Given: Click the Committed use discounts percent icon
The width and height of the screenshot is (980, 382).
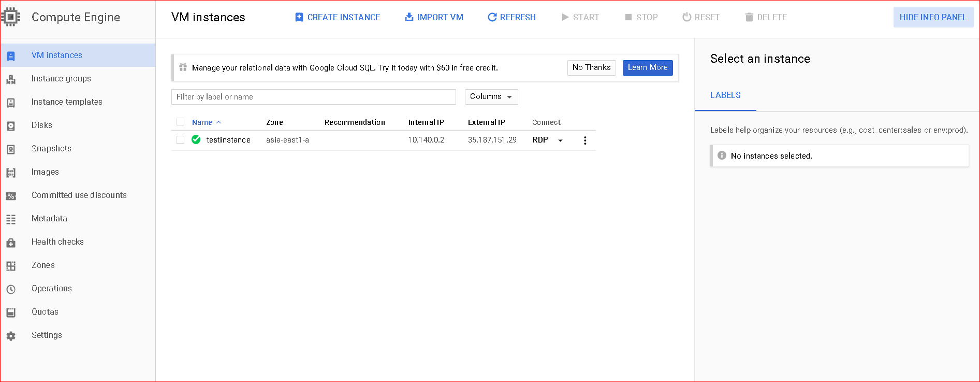Looking at the screenshot, I should (11, 196).
